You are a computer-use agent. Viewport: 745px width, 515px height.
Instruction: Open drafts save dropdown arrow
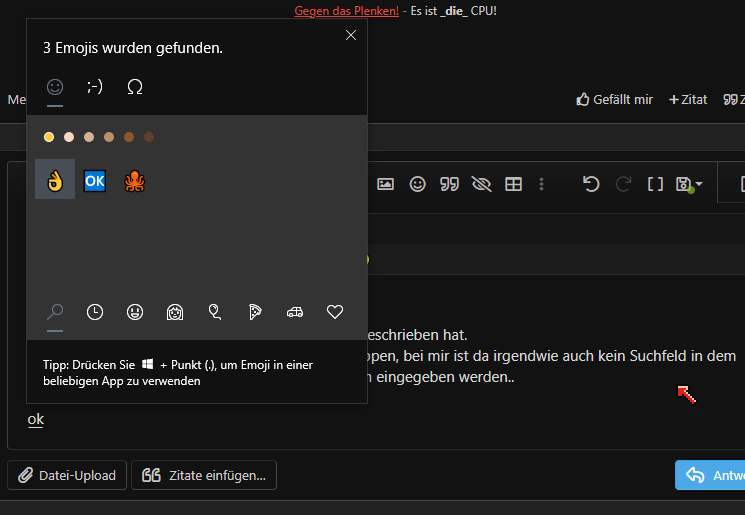tap(698, 184)
